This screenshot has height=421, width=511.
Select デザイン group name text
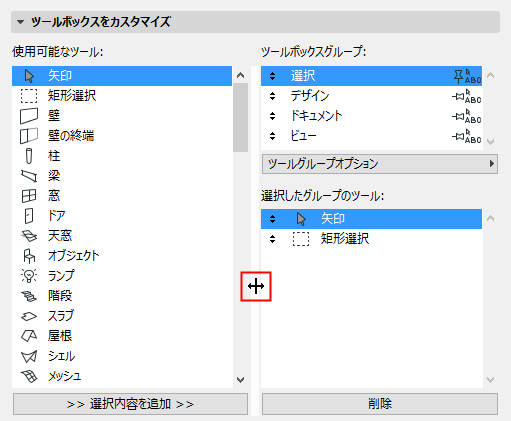pos(310,96)
